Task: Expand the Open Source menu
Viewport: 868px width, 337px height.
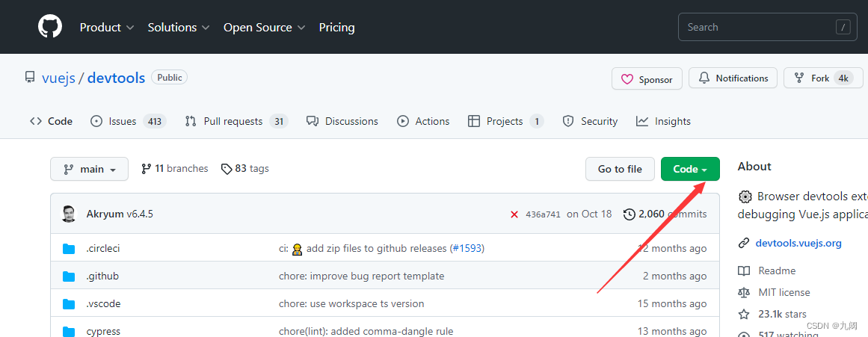Action: pos(264,27)
